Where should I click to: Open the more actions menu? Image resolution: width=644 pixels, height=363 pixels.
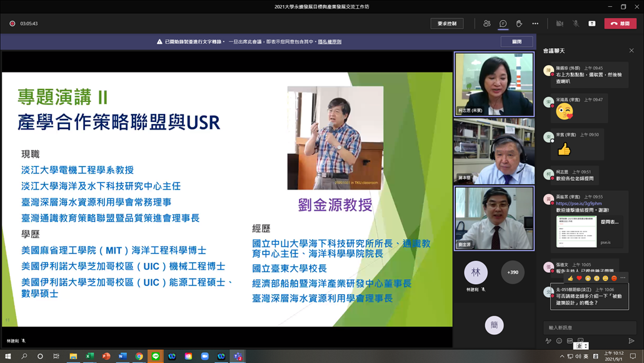[x=535, y=23]
